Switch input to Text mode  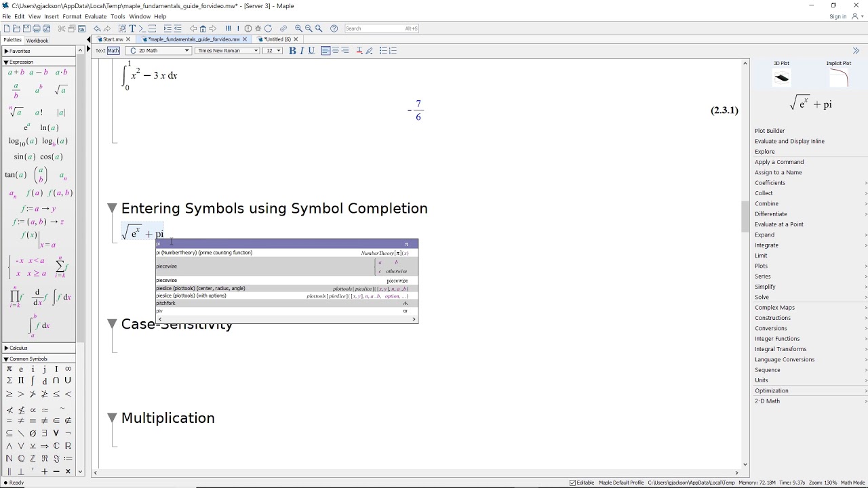(100, 50)
